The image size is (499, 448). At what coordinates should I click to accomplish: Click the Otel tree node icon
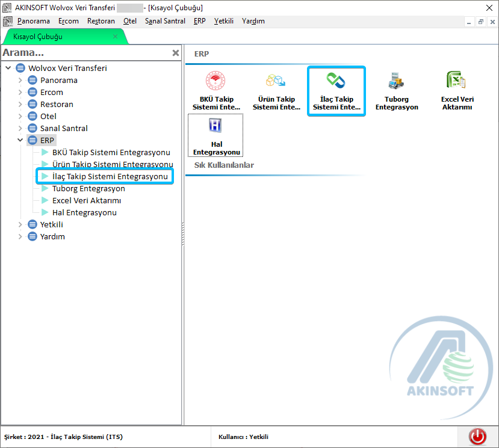point(33,117)
